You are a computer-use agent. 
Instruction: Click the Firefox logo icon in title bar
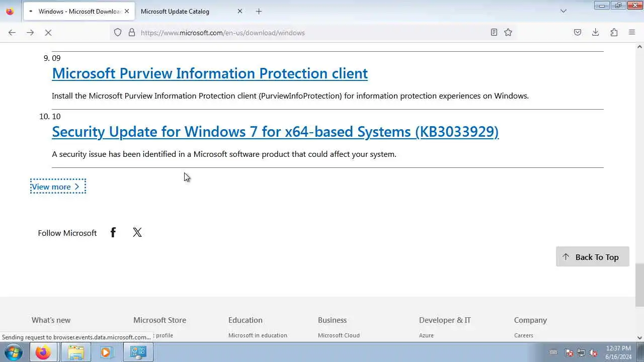pyautogui.click(x=10, y=11)
